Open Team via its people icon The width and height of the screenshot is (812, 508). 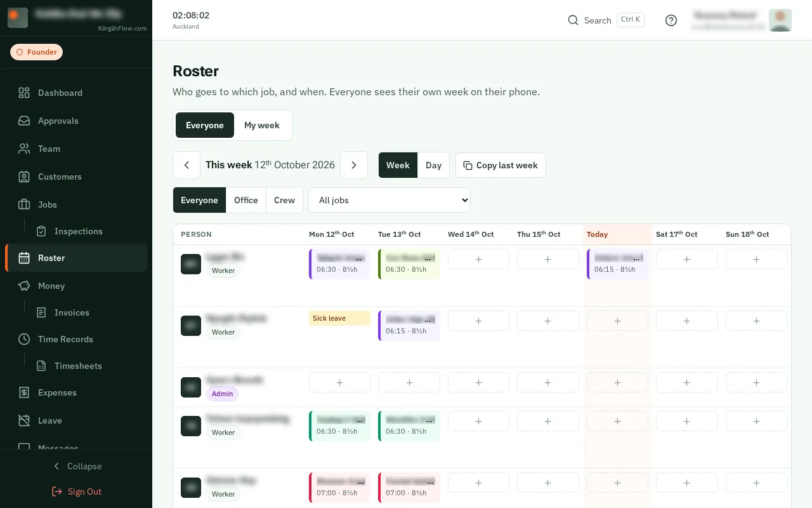pos(24,149)
